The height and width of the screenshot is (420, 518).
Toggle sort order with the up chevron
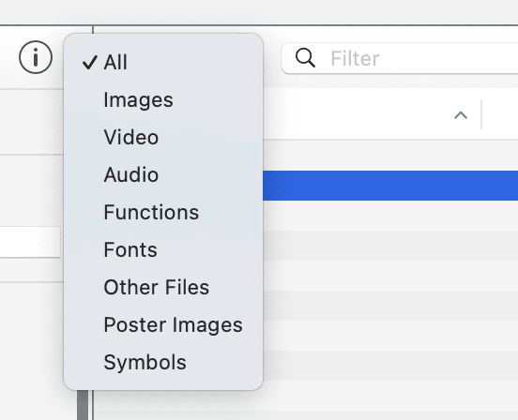click(x=461, y=115)
